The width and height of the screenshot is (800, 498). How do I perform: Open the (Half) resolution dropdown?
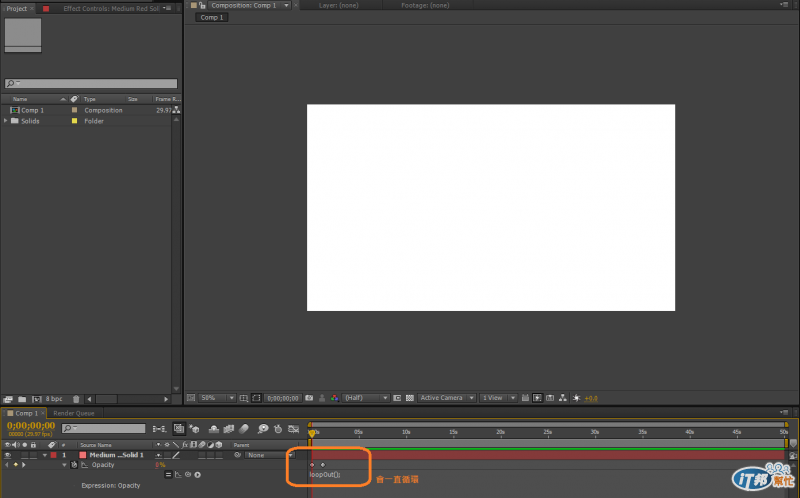point(366,398)
